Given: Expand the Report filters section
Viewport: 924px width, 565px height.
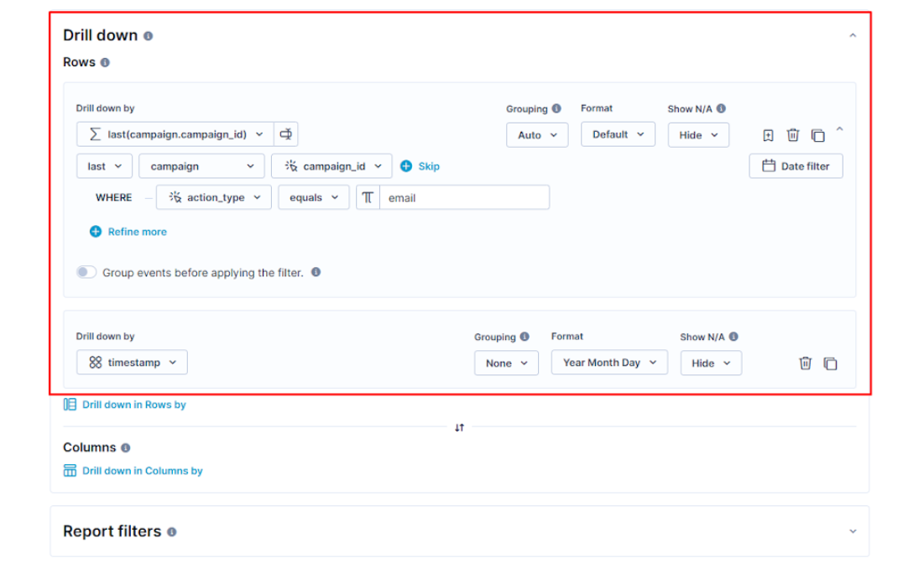Looking at the screenshot, I should click(853, 531).
